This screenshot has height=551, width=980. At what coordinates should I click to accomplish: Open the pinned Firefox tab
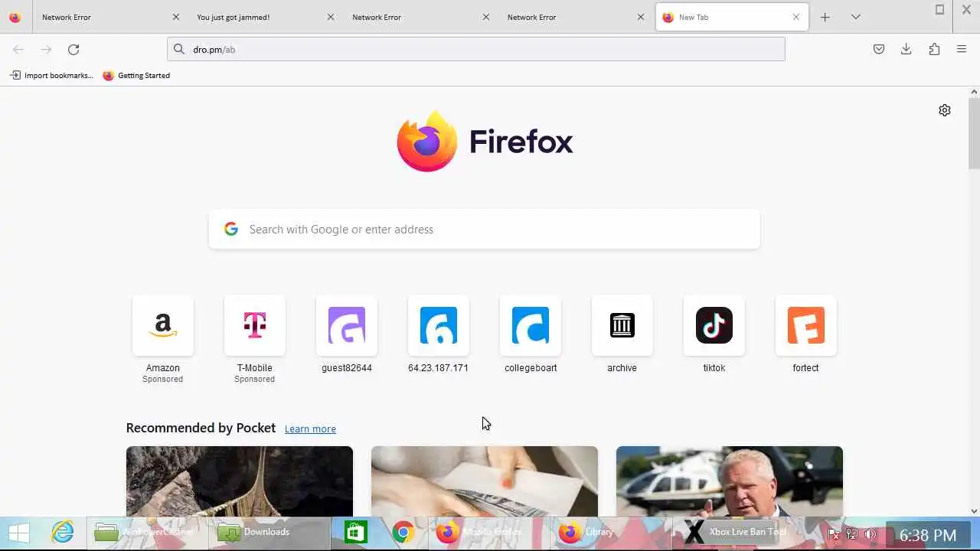pos(15,17)
